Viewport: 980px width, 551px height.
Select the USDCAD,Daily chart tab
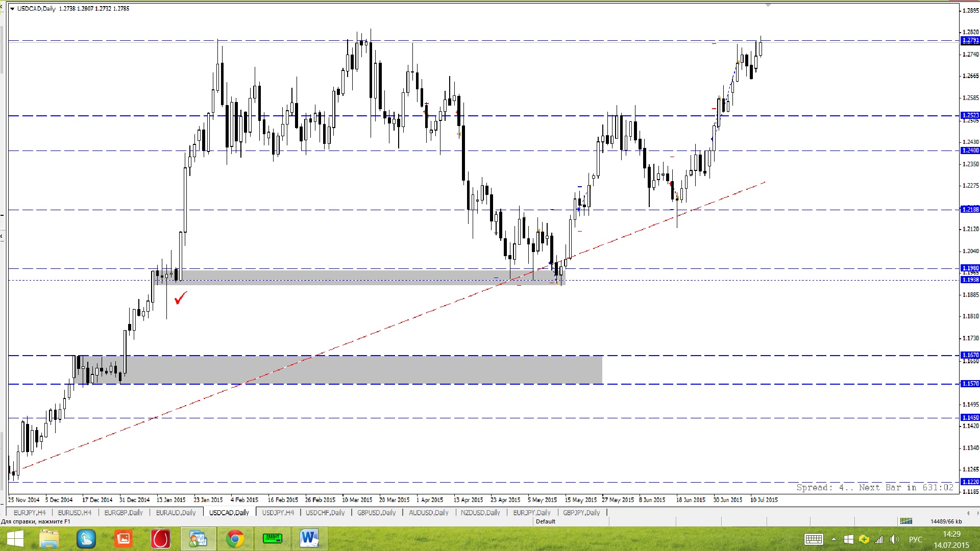(229, 513)
